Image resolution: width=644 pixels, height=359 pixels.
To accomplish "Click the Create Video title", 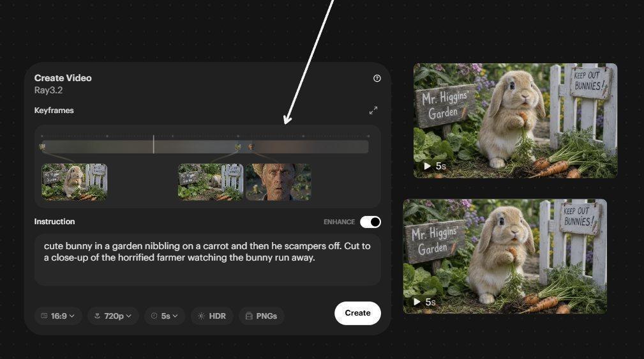I will [63, 78].
